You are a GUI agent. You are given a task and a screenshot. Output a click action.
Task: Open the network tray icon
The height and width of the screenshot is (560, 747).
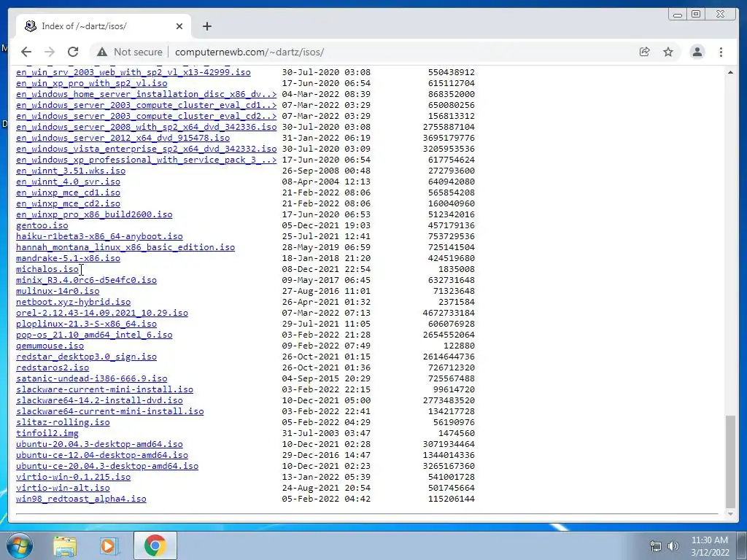(656, 546)
